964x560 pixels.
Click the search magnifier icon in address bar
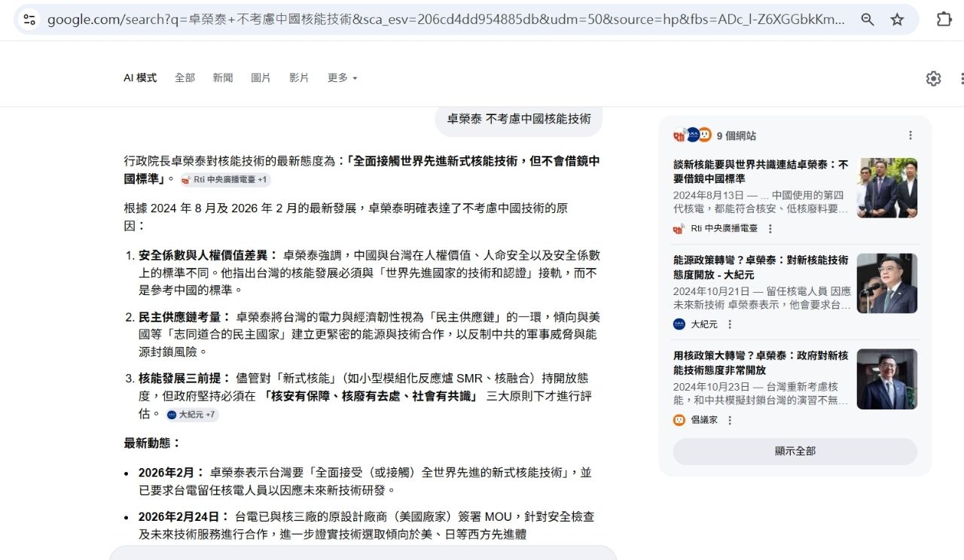868,20
